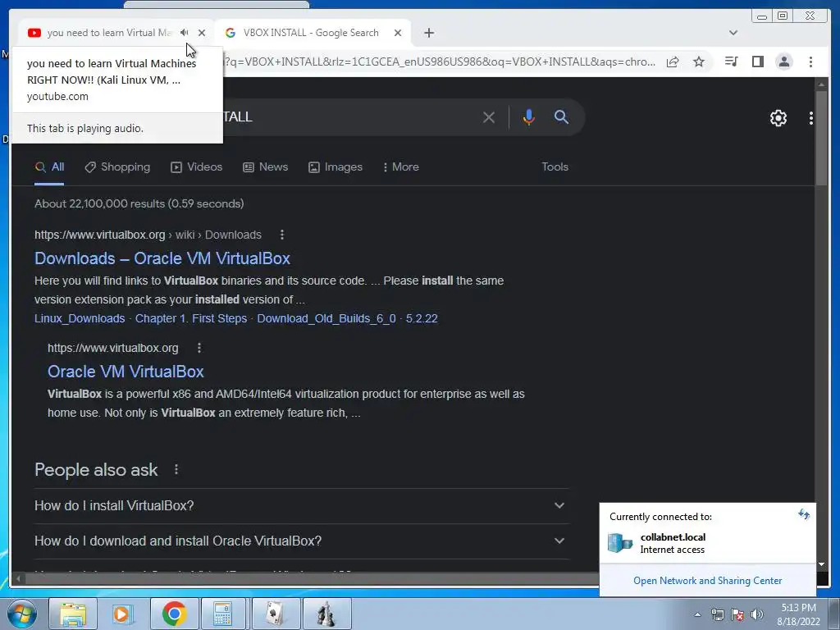
Task: Open People also ask options dots
Action: click(176, 470)
